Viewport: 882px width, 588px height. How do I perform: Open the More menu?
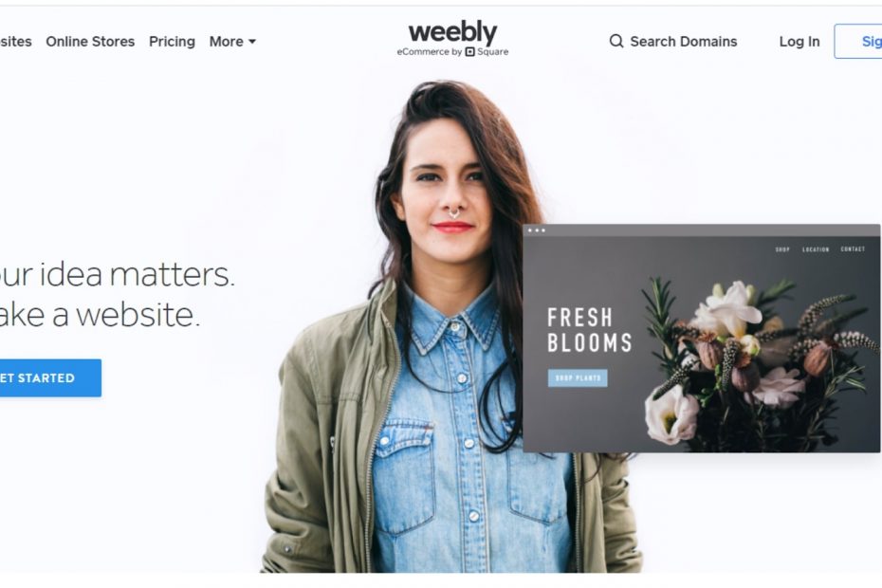click(232, 42)
